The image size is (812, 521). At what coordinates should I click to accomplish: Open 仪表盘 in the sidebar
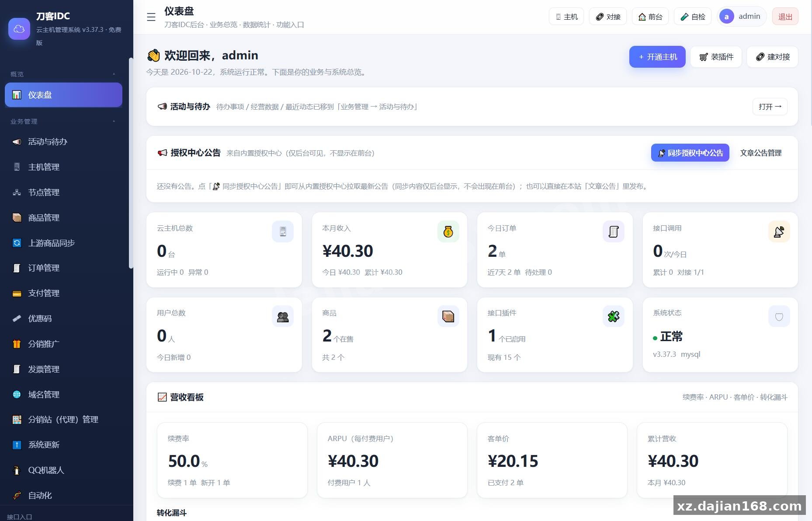[x=63, y=95]
